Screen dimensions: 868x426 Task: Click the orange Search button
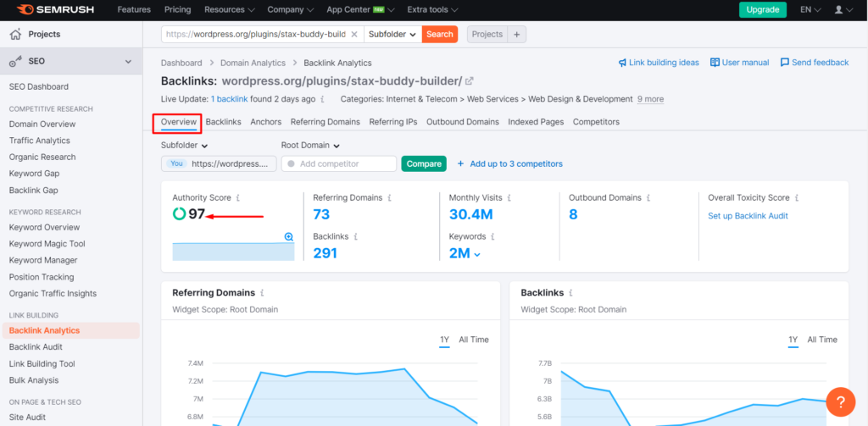click(x=440, y=35)
